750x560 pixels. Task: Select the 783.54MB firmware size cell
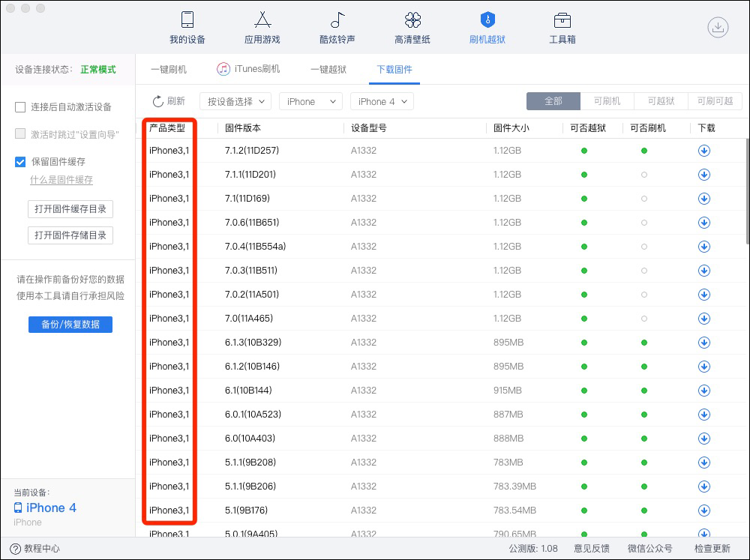(514, 511)
